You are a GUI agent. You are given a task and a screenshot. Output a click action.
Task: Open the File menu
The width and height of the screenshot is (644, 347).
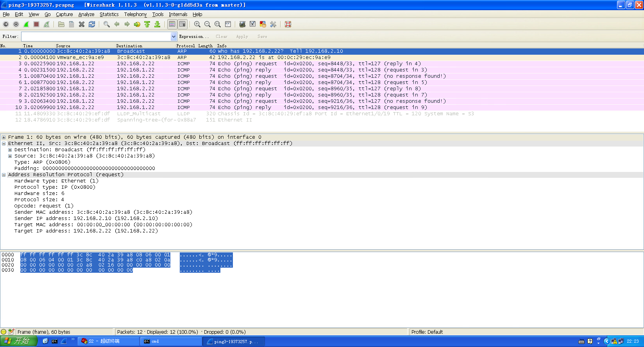(x=6, y=14)
